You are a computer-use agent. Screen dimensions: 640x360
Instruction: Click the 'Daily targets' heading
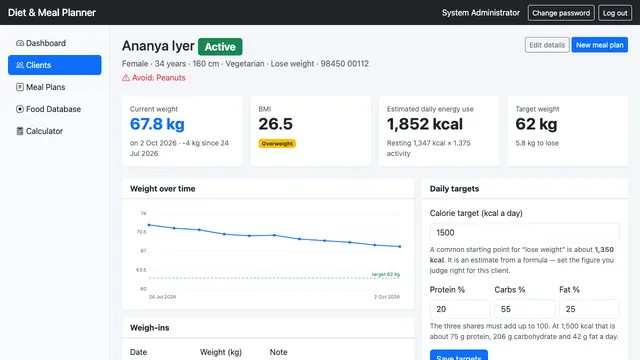454,189
